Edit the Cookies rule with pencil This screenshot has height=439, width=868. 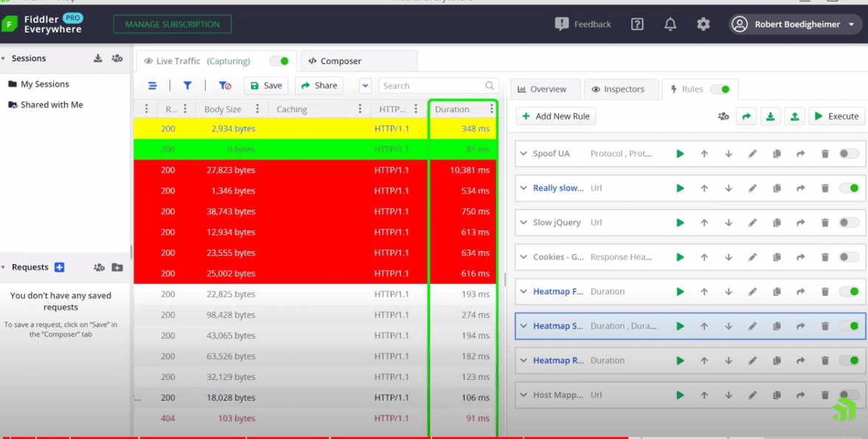[752, 257]
